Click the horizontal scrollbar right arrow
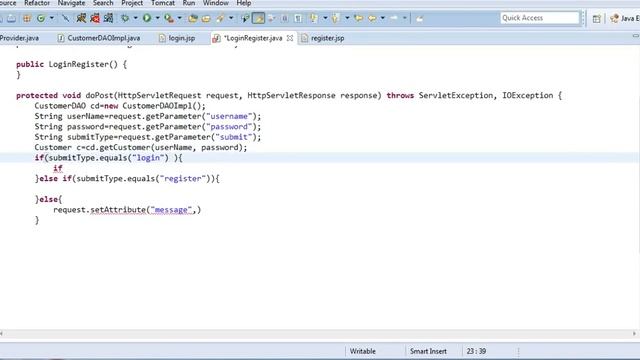Screen dimensions: 640x360 tap(634, 333)
